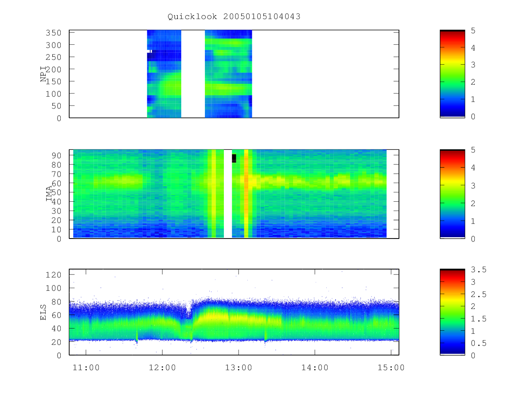The height and width of the screenshot is (399, 532).
Task: Click the 5 label on NPI colorbar
Action: (x=472, y=31)
